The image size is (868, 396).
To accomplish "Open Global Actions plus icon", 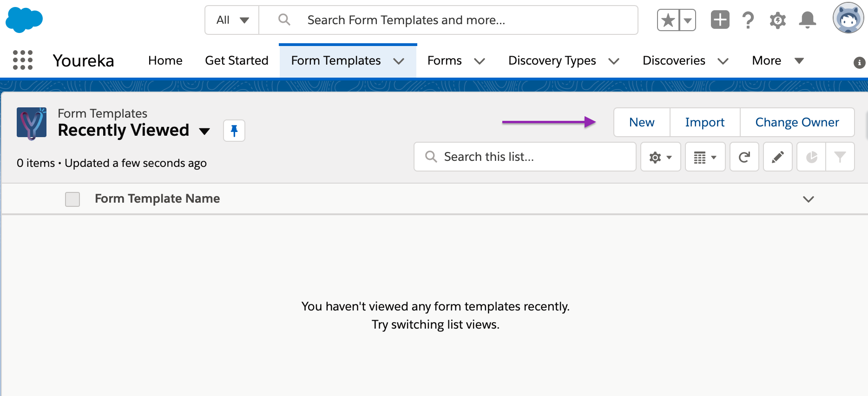I will [x=720, y=20].
